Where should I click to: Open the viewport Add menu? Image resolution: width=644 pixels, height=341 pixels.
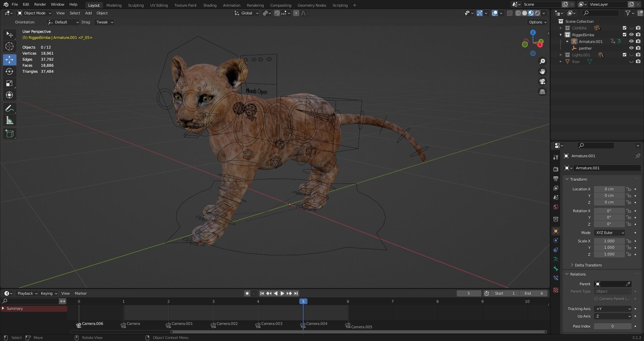[88, 13]
